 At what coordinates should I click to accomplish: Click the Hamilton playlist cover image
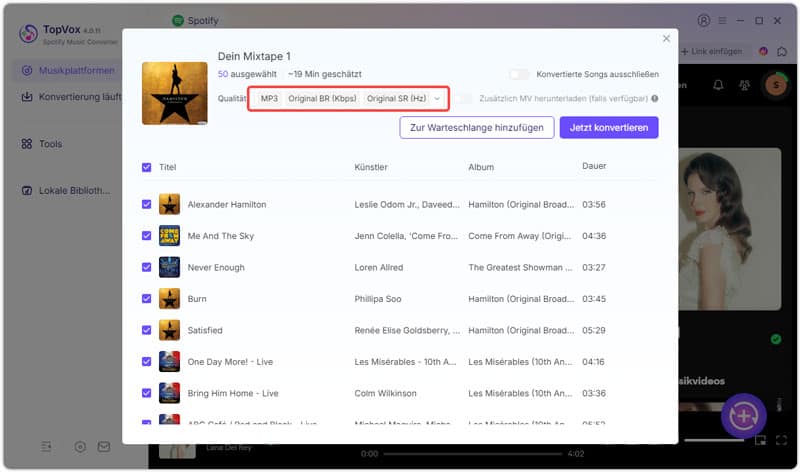[x=175, y=93]
